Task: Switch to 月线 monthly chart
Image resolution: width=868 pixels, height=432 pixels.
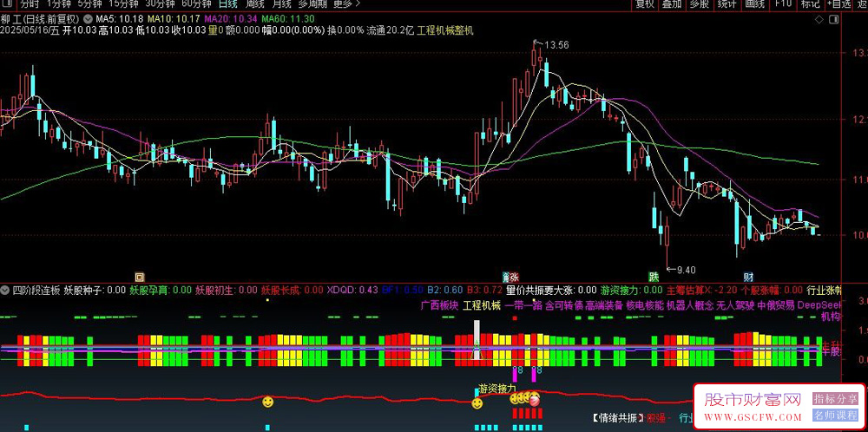Action: [x=282, y=3]
